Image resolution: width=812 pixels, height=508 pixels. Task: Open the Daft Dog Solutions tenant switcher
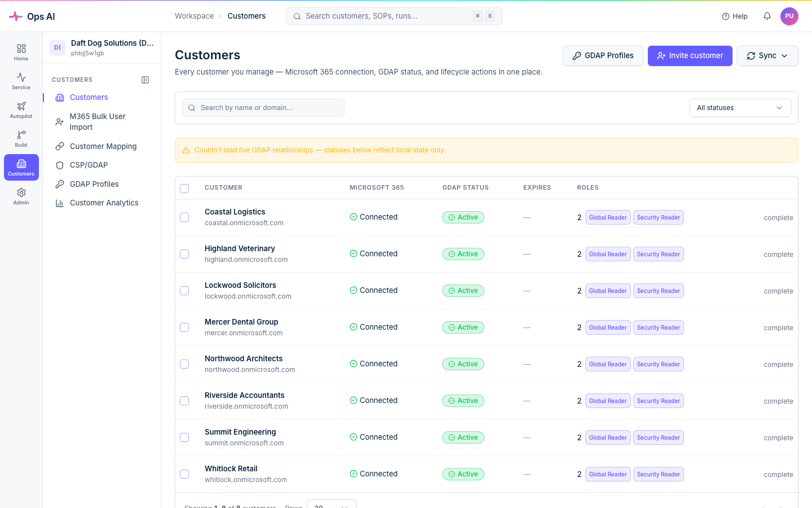[x=102, y=48]
